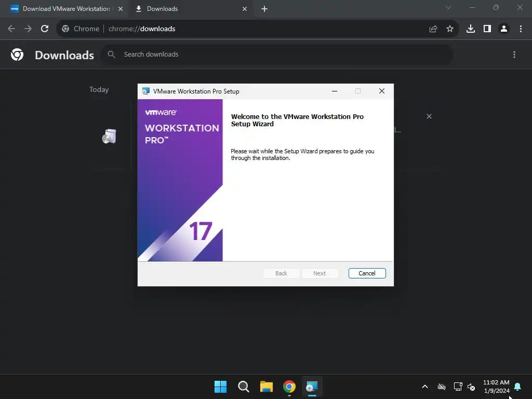Toggle Chrome side panel
This screenshot has width=532, height=399.
pos(487,29)
